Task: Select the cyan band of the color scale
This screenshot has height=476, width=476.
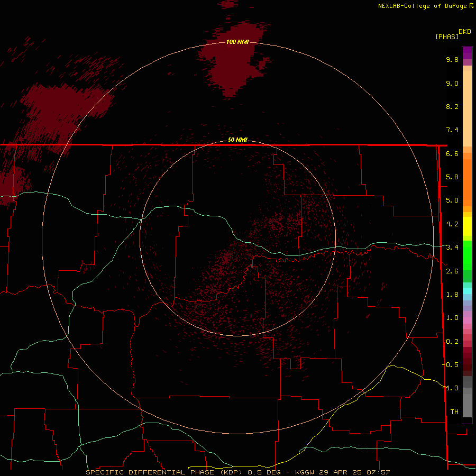Action: [x=467, y=291]
